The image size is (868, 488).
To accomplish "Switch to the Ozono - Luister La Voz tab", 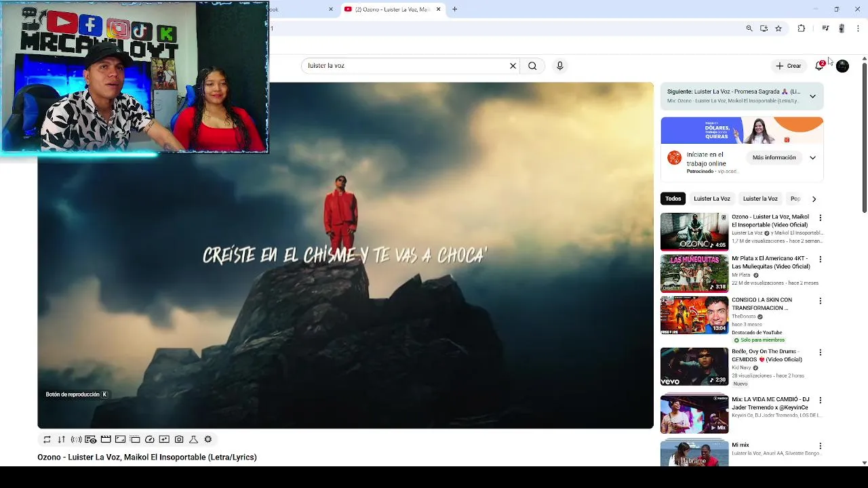I will 393,9.
